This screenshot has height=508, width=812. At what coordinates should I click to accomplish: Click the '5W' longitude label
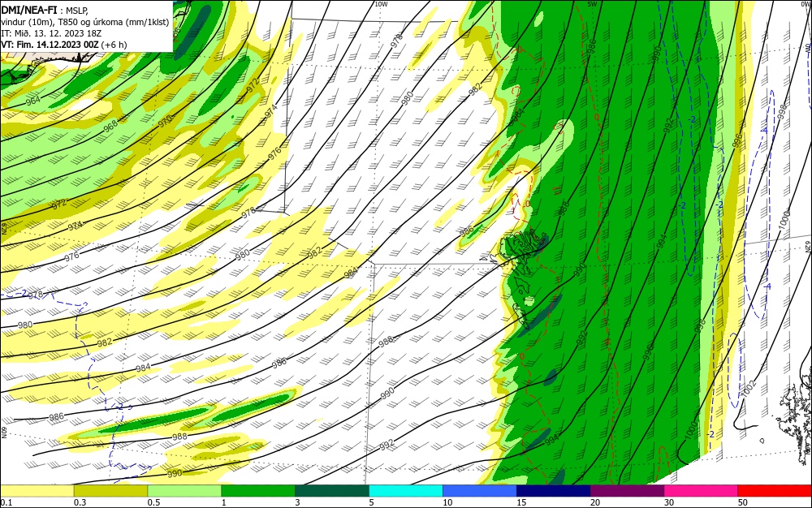[592, 4]
